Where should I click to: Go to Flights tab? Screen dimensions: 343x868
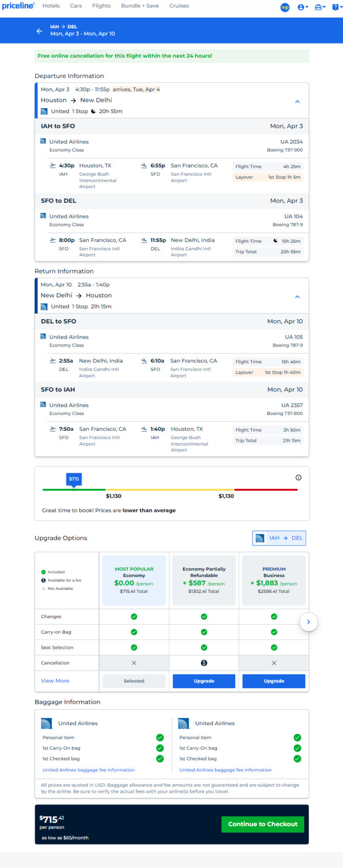pyautogui.click(x=101, y=6)
